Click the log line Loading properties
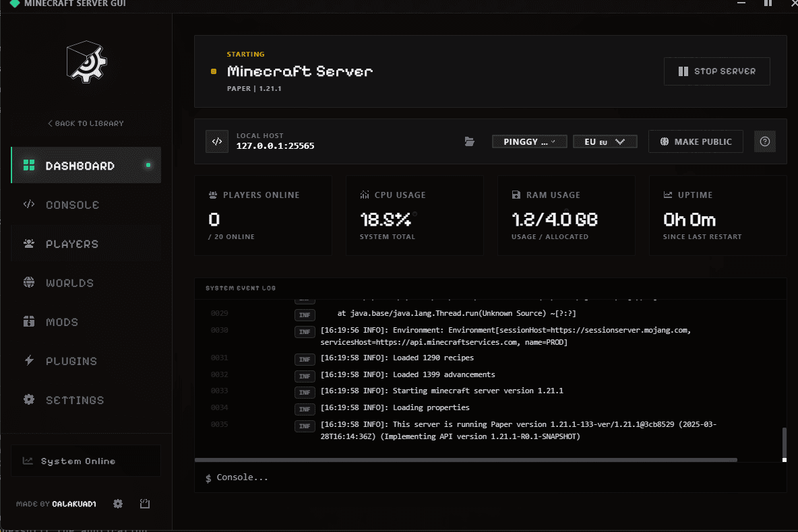 click(396, 407)
